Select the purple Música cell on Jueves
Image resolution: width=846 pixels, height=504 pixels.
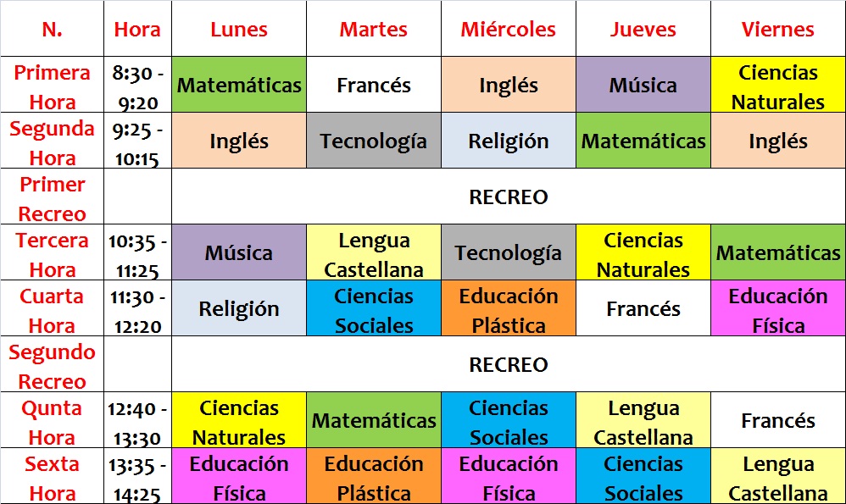[643, 85]
